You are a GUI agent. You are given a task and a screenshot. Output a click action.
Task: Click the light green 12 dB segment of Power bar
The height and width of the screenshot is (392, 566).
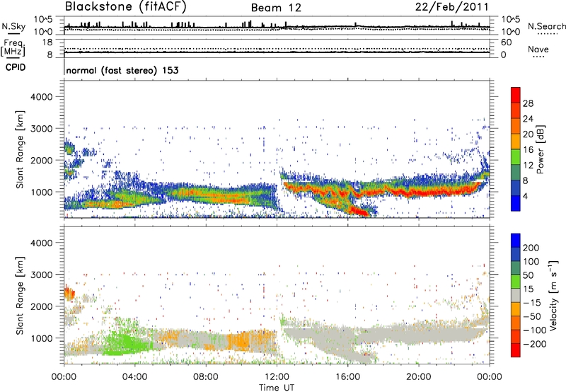[x=516, y=156]
